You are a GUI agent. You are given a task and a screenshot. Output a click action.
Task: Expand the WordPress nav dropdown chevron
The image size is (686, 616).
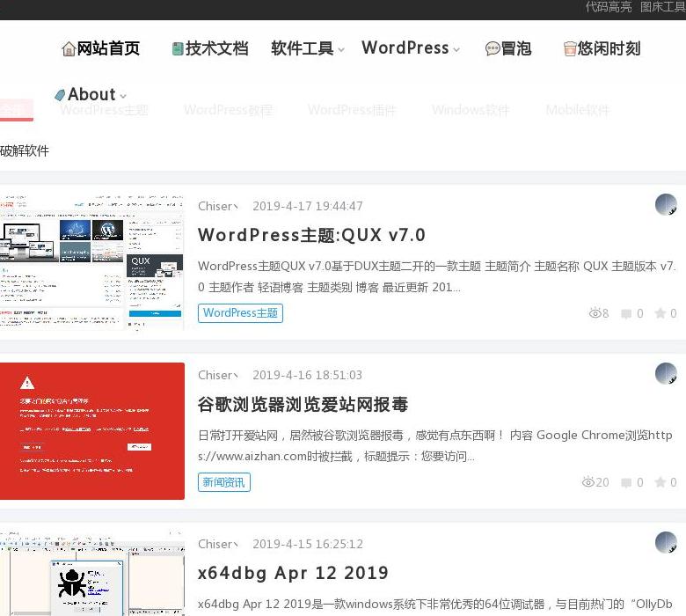point(456,50)
